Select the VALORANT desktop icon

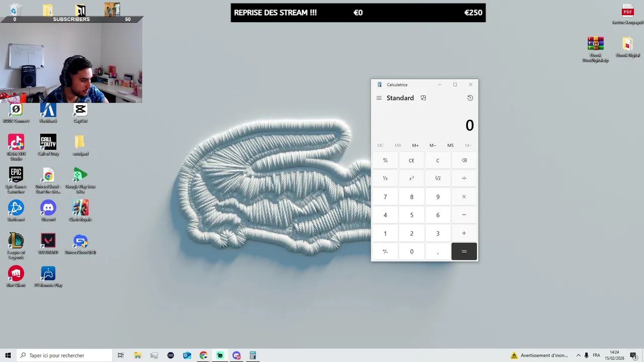(48, 244)
